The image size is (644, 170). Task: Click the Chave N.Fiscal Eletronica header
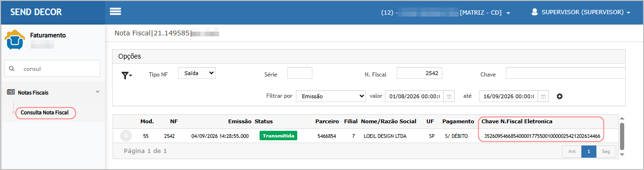click(x=517, y=121)
